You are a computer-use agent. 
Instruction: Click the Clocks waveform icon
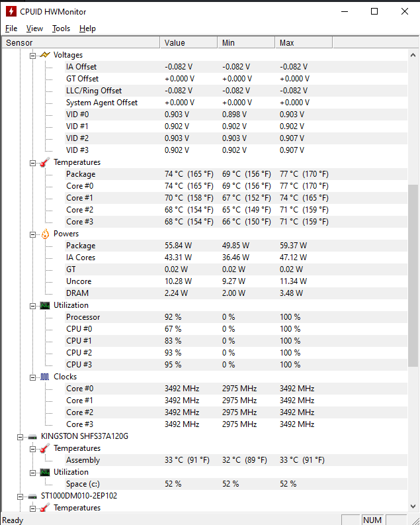45,377
